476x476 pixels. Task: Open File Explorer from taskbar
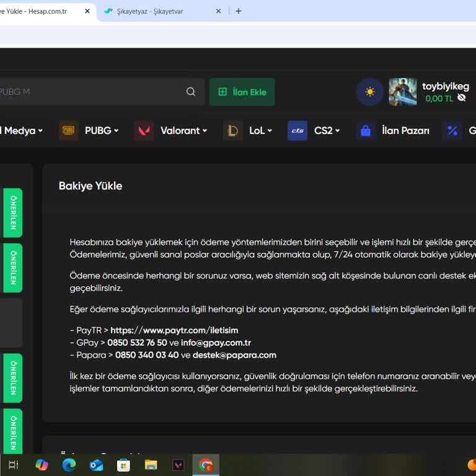pos(151,465)
